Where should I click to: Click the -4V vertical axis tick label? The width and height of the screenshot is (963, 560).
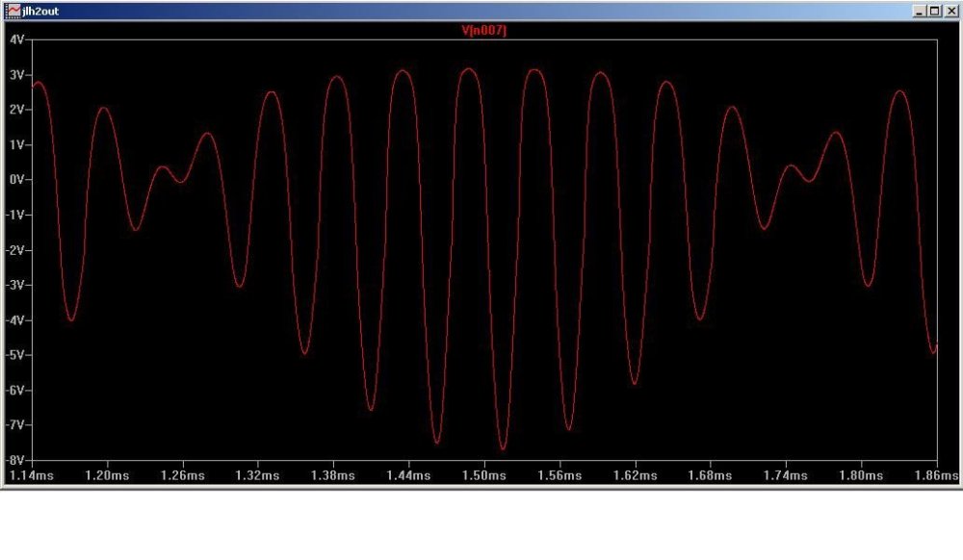pos(16,320)
